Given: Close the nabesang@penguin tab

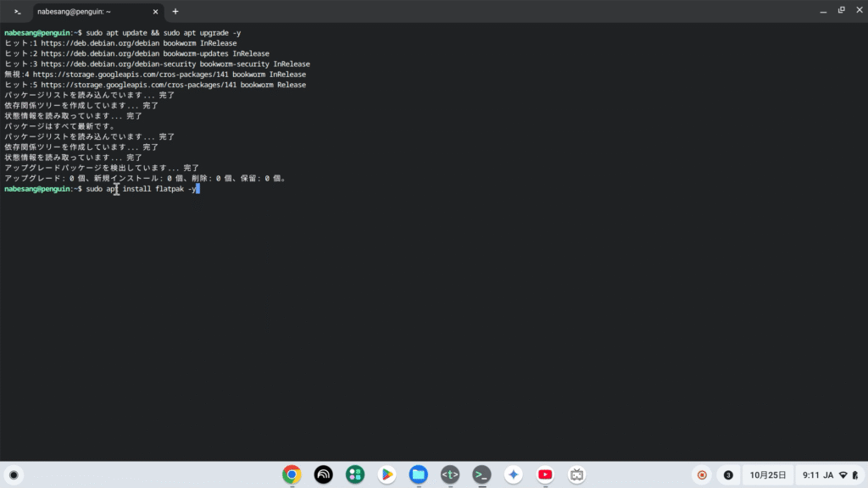Looking at the screenshot, I should click(156, 12).
